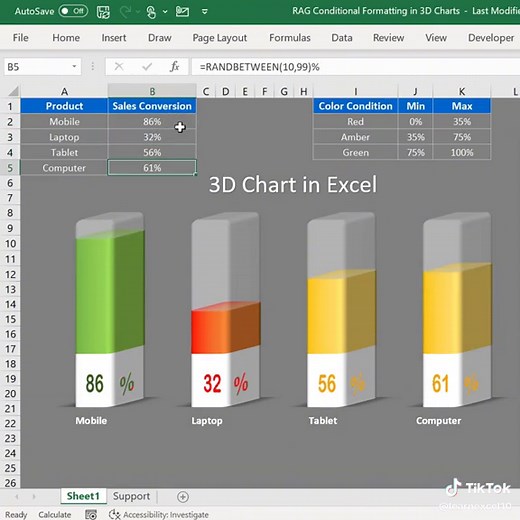This screenshot has height=520, width=520.
Task: Select column I header
Action: [355, 91]
